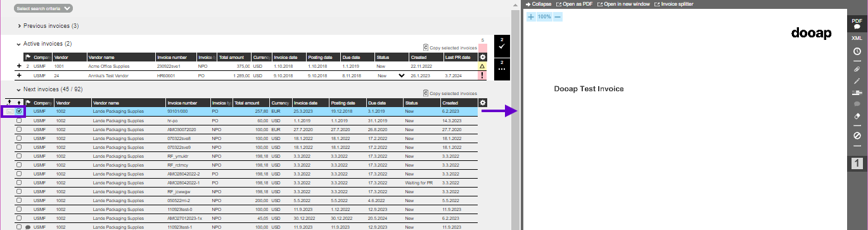This screenshot has width=868, height=230.
Task: Sort by Invoice number column header
Action: (x=182, y=103)
